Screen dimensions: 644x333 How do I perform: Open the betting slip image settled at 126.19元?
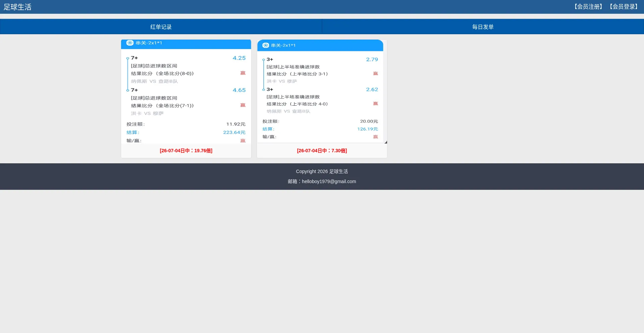click(x=322, y=92)
